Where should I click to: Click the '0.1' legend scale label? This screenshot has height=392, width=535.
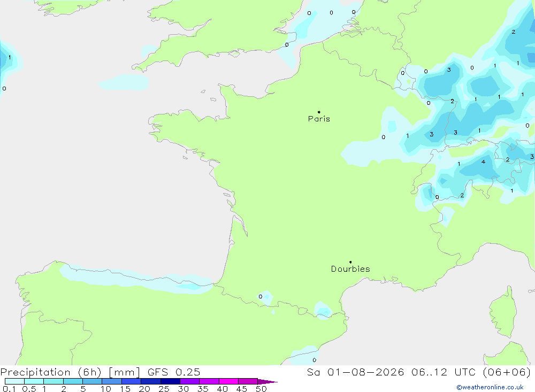click(x=9, y=389)
